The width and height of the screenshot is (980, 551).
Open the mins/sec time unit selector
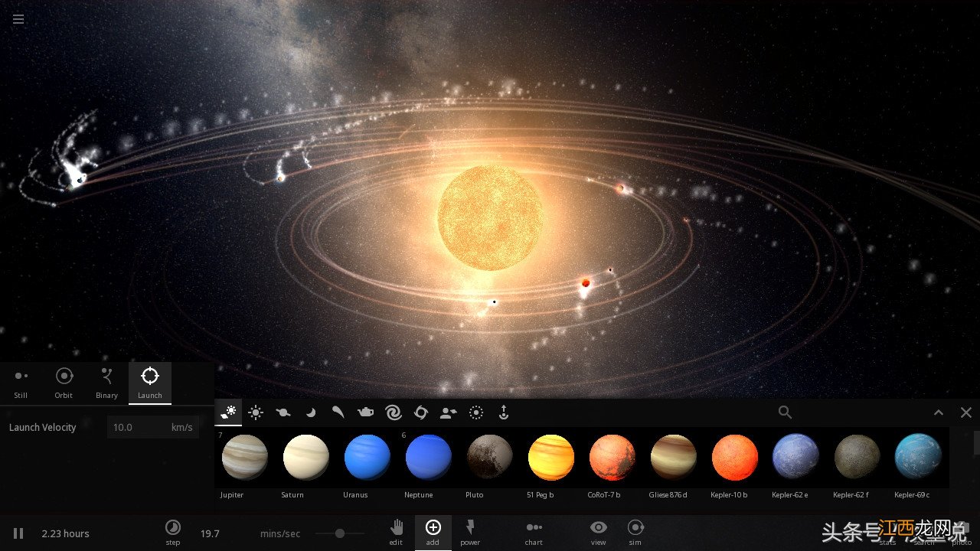280,533
